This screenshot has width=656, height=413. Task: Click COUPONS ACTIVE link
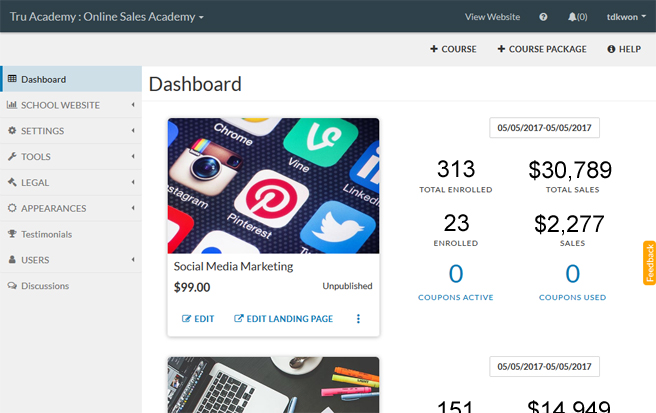(x=456, y=297)
